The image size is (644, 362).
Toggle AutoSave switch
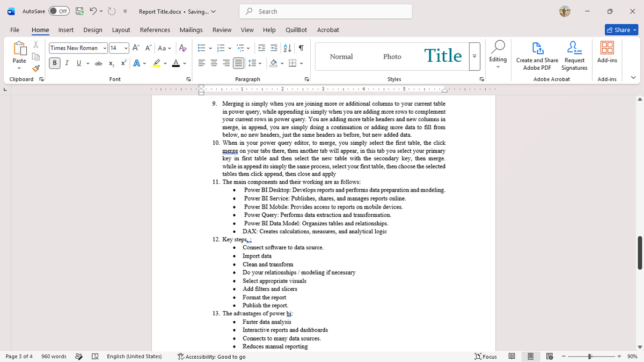[x=59, y=11]
